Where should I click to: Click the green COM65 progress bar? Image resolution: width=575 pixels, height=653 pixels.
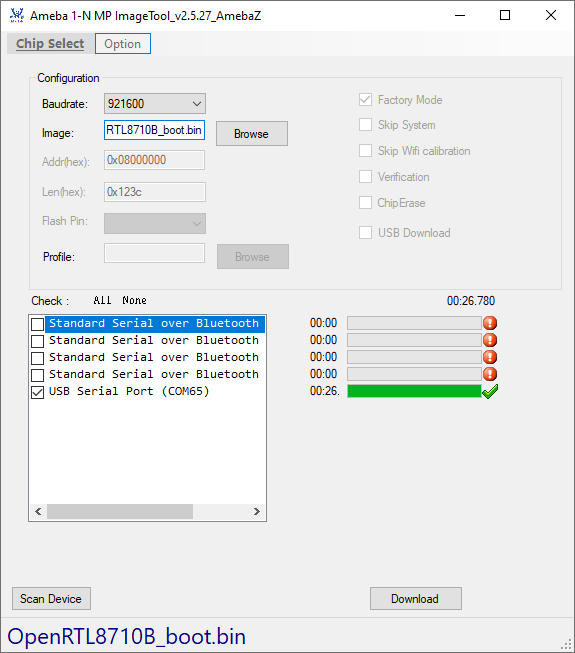pos(414,391)
